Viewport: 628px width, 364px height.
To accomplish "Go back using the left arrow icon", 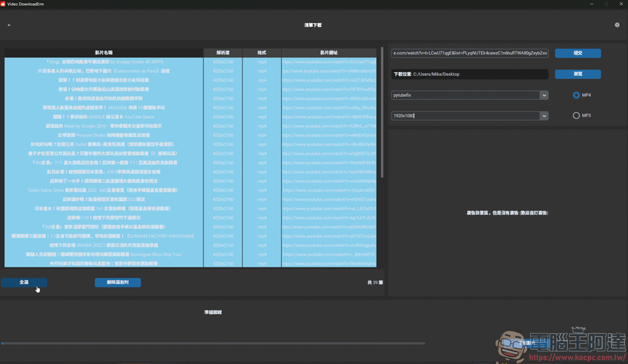I will (x=9, y=25).
